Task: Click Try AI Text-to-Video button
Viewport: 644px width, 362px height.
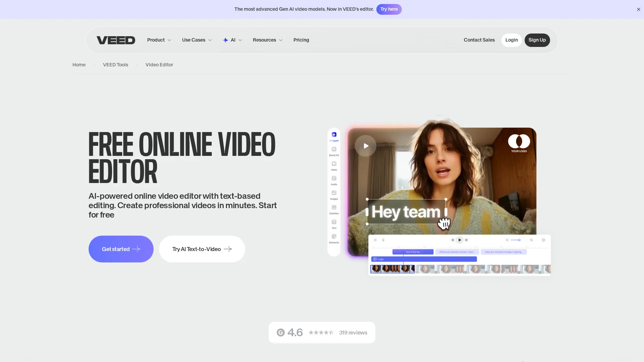Action: [x=202, y=249]
